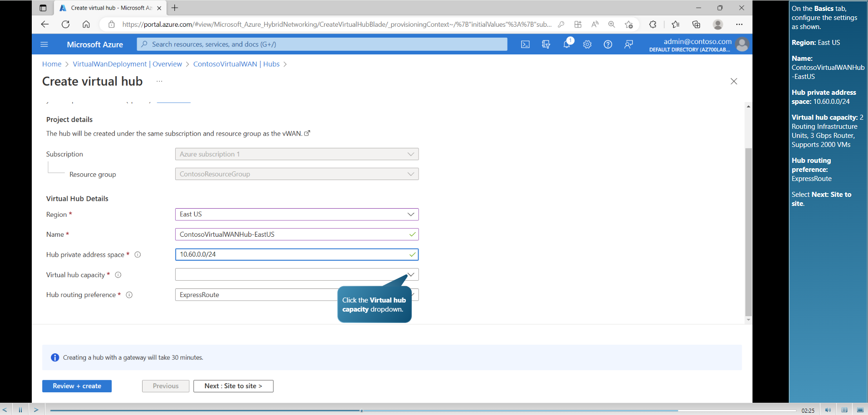Open the Hub routing preference dropdown

[x=297, y=295]
